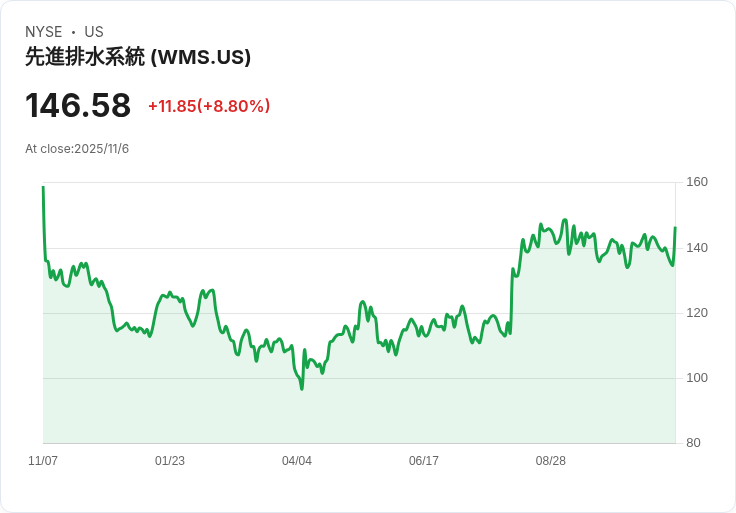Click the stock title 先進排水系統 (WMS.US)
The image size is (736, 513).
[x=138, y=58]
